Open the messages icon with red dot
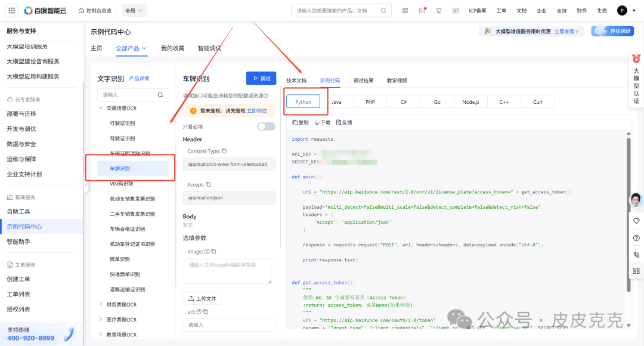This screenshot has height=346, width=644. 422,11
